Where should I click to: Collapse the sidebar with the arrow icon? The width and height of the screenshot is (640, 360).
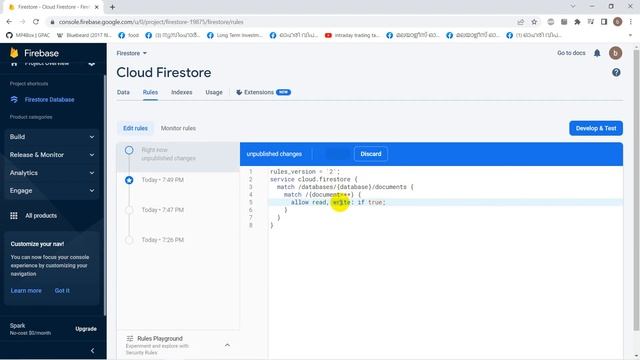[92, 351]
